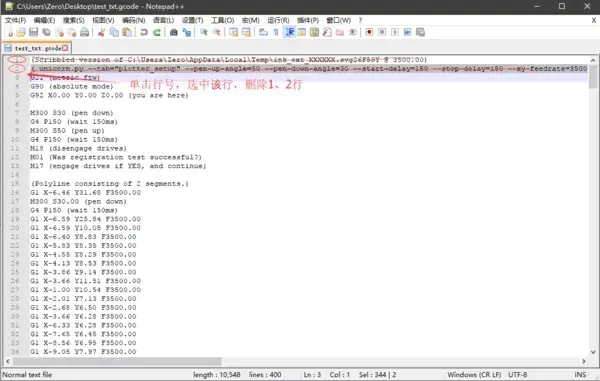Toggle the highlighted indent guide button
The width and height of the screenshot is (600, 381).
[x=290, y=33]
